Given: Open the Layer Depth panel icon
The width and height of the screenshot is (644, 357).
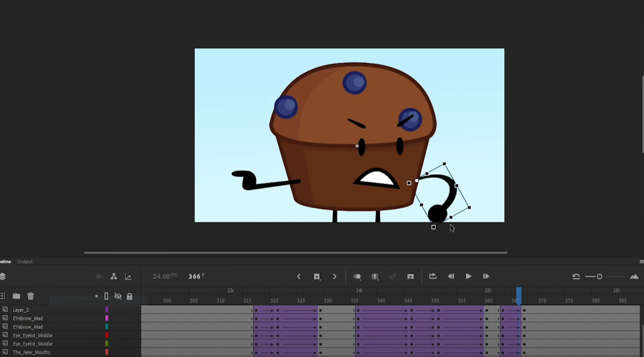Looking at the screenshot, I should [x=128, y=277].
